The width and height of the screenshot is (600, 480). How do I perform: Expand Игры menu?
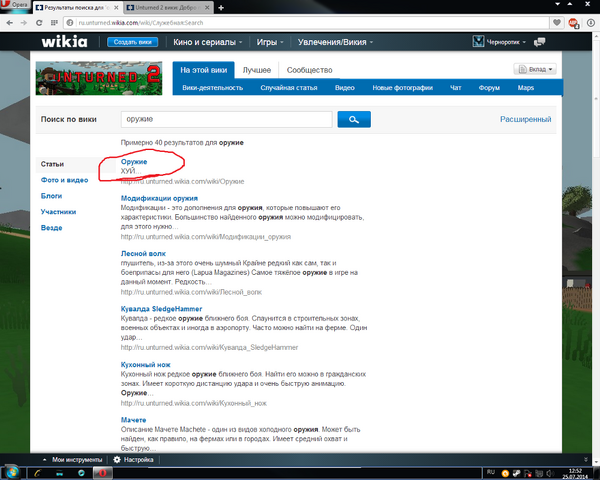point(270,42)
